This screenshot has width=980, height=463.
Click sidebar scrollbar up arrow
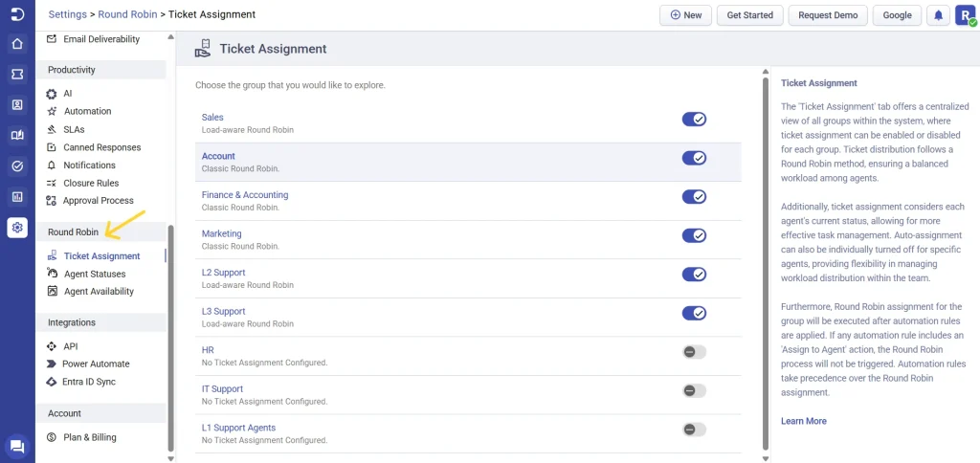171,37
